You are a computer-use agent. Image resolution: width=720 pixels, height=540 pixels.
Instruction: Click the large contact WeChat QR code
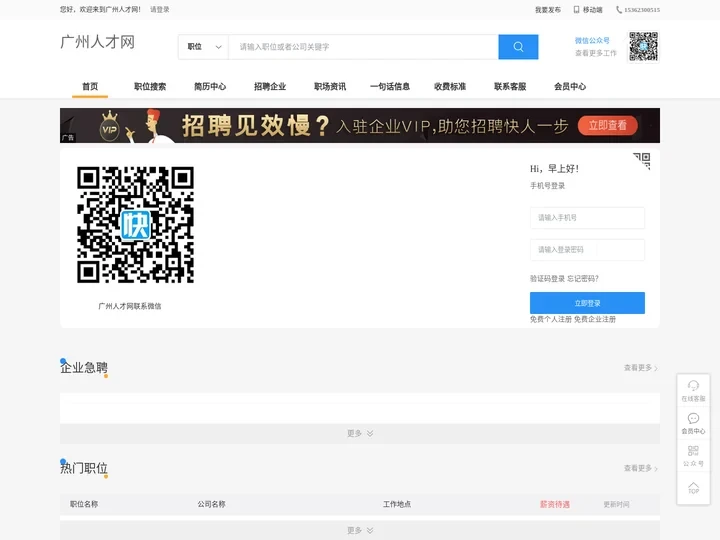point(135,225)
